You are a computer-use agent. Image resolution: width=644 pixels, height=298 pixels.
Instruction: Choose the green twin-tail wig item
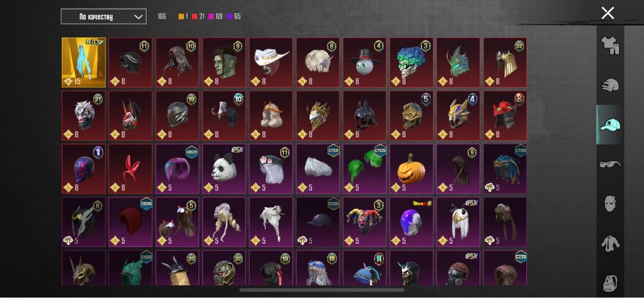(365, 168)
